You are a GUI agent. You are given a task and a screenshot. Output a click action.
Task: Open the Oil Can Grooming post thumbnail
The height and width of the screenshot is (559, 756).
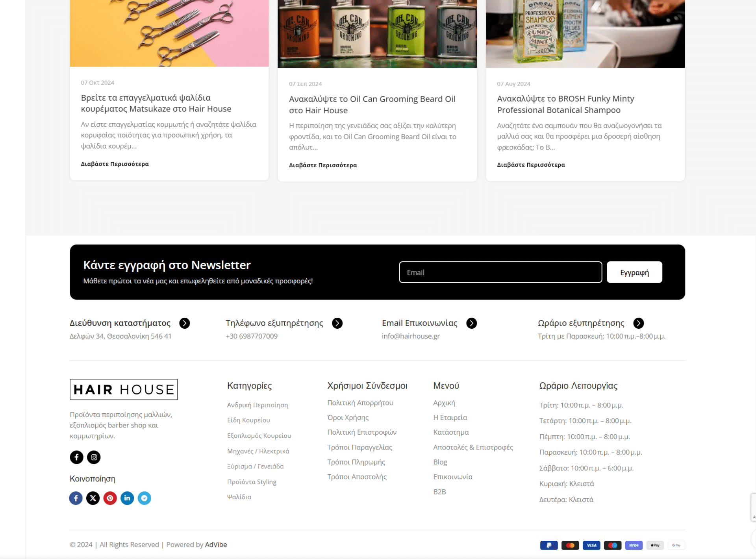tap(377, 33)
